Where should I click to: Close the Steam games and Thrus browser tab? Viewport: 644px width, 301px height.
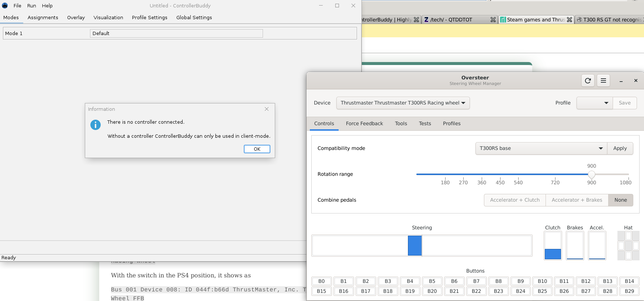click(569, 20)
